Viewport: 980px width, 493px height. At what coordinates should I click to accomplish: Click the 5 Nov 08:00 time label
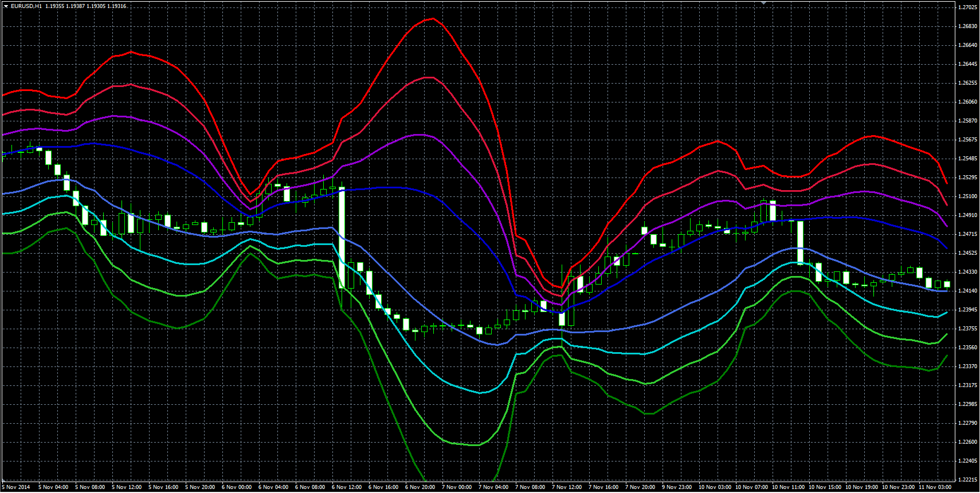coord(90,487)
